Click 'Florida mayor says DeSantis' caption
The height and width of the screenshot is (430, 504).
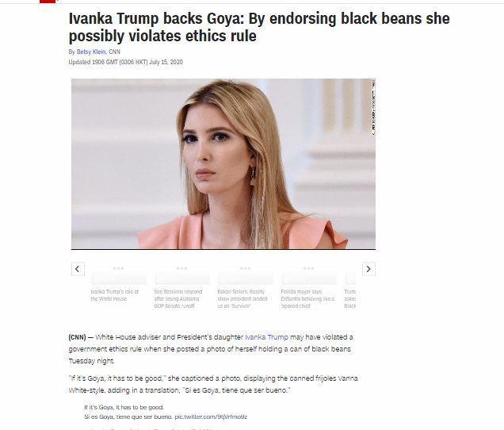pyautogui.click(x=307, y=298)
